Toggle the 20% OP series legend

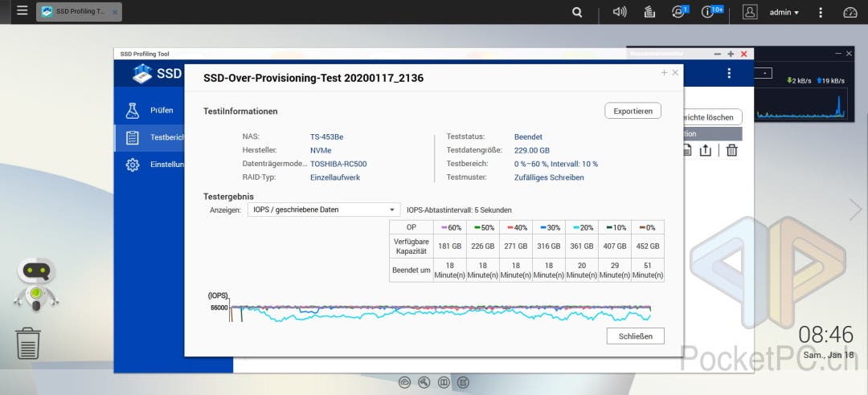(x=583, y=227)
